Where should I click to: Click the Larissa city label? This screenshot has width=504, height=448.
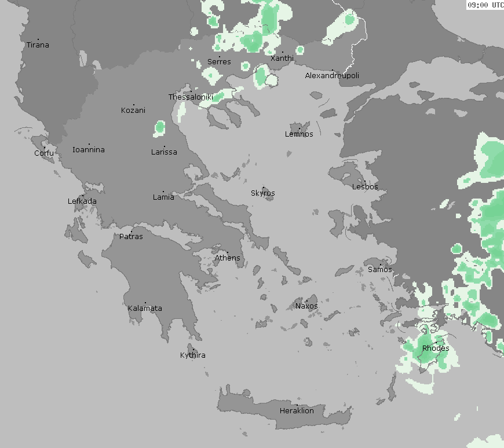coord(164,152)
